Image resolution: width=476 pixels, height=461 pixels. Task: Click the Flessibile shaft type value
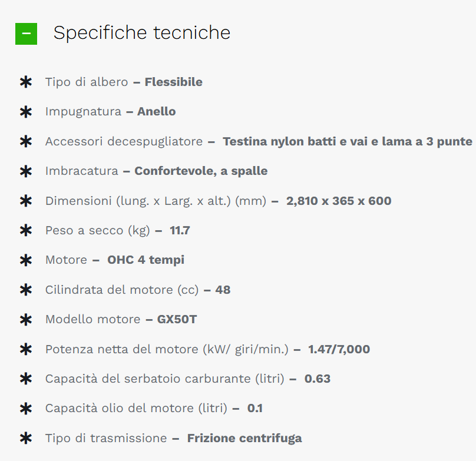tap(173, 82)
